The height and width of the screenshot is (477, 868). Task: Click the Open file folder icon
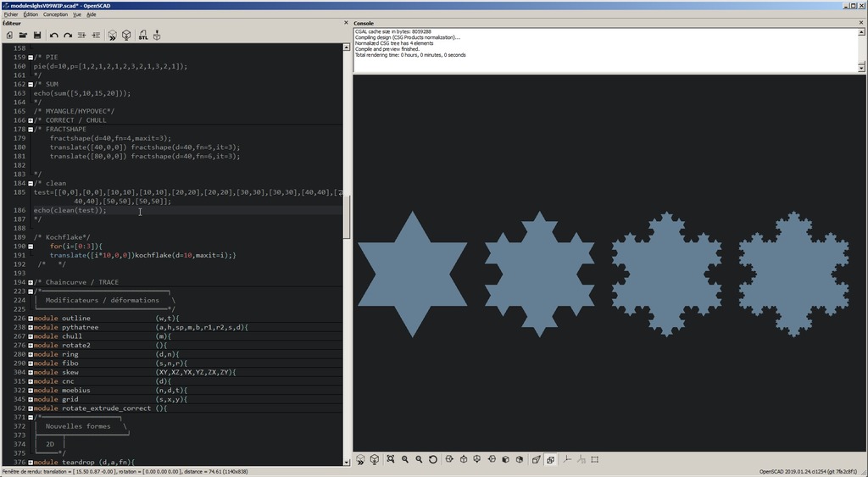tap(23, 36)
